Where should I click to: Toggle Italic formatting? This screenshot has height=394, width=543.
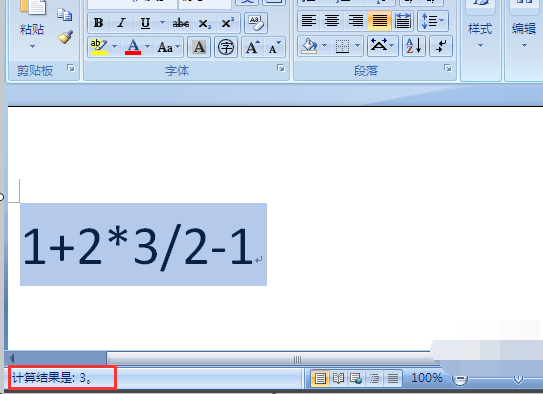tap(121, 23)
